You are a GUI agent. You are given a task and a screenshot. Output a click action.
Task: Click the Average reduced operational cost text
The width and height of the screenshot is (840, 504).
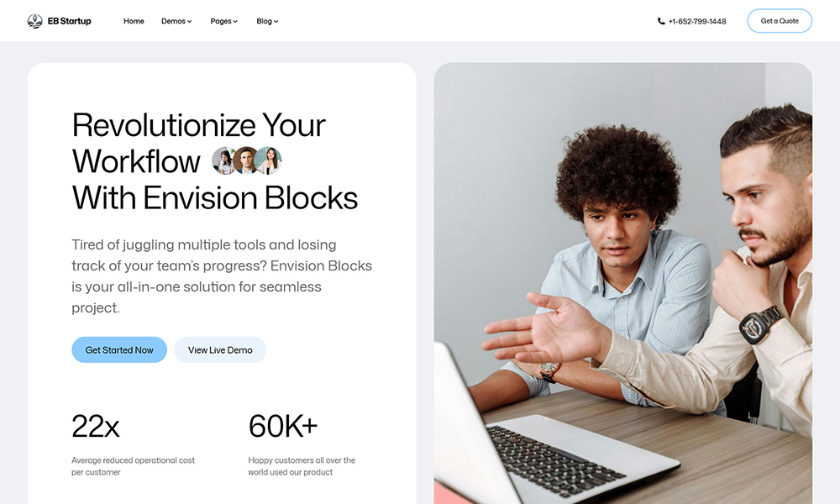(133, 466)
